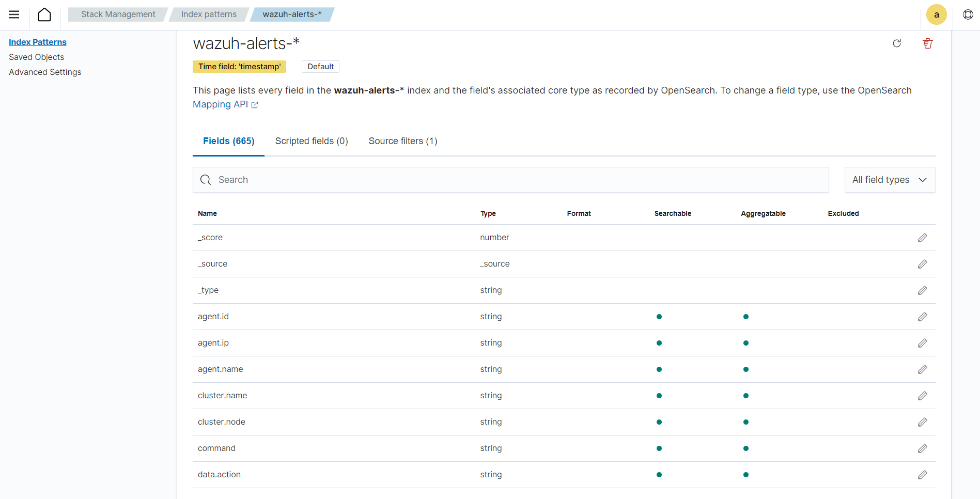This screenshot has width=980, height=499.
Task: Open the help icon in header
Action: tap(968, 14)
